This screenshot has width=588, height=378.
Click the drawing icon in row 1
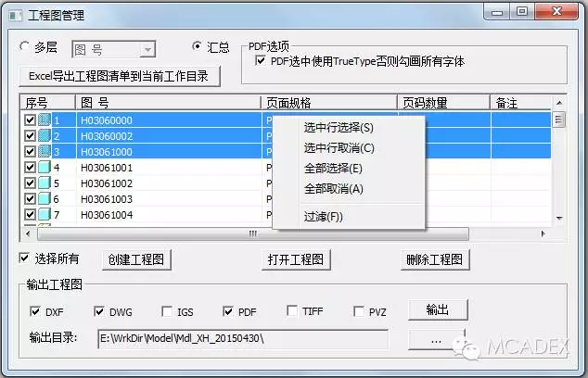[x=45, y=120]
